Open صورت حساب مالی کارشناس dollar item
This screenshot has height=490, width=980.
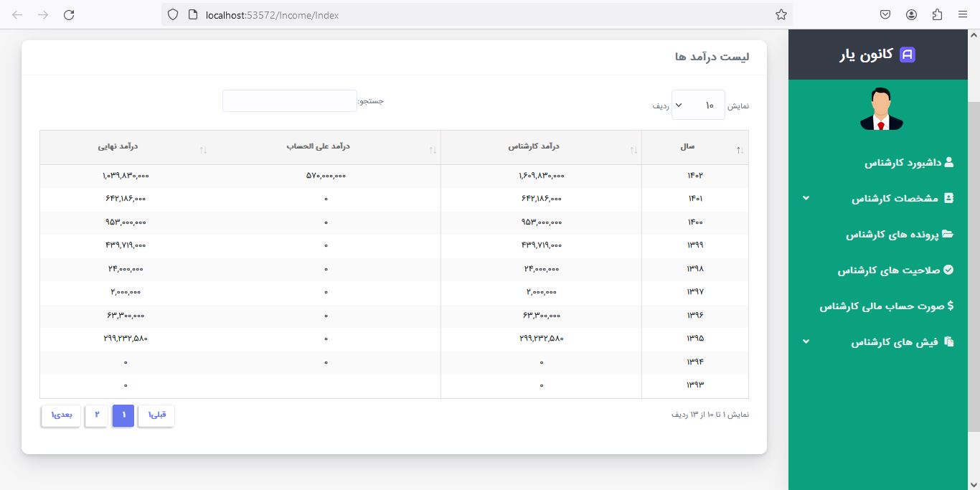pos(887,306)
